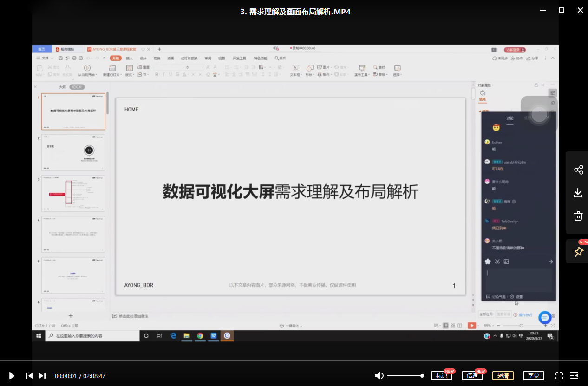Image resolution: width=588 pixels, height=386 pixels.
Task: Click the share icon on the right panel
Action: pyautogui.click(x=578, y=170)
